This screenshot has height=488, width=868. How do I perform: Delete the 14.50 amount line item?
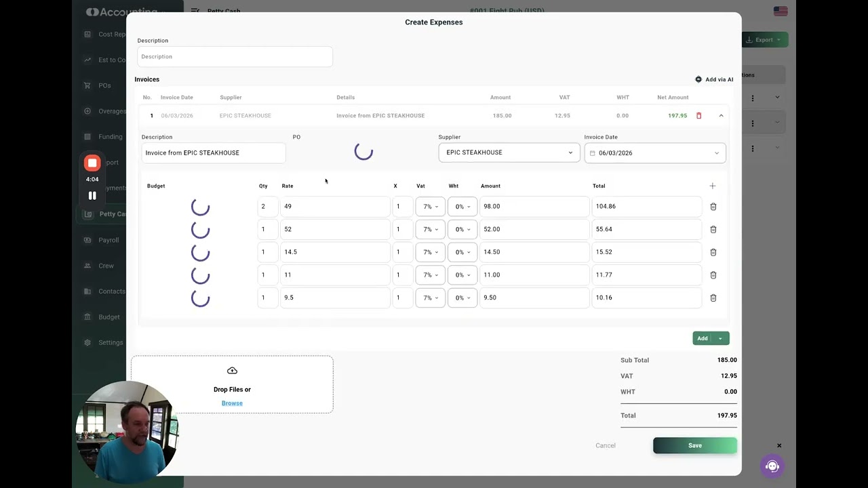tap(713, 252)
